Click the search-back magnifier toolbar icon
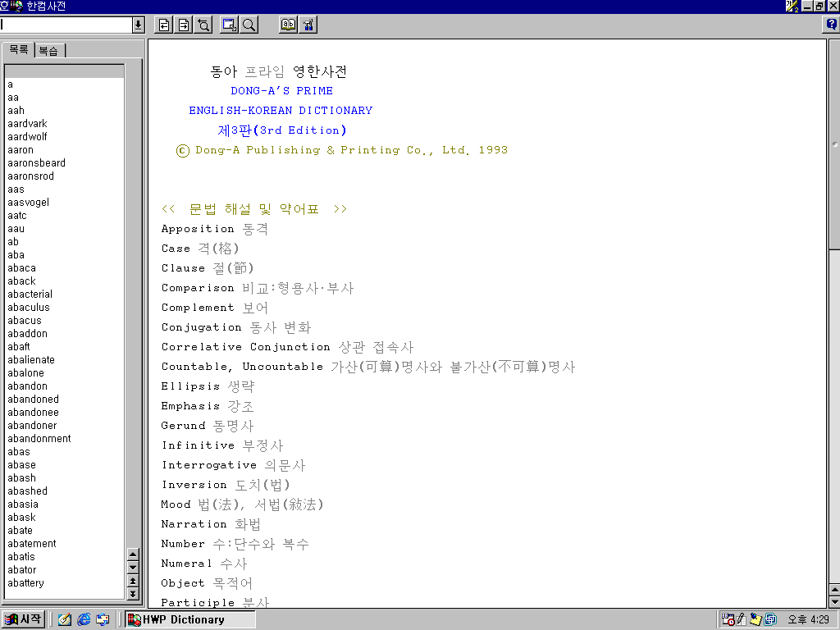 (x=203, y=25)
